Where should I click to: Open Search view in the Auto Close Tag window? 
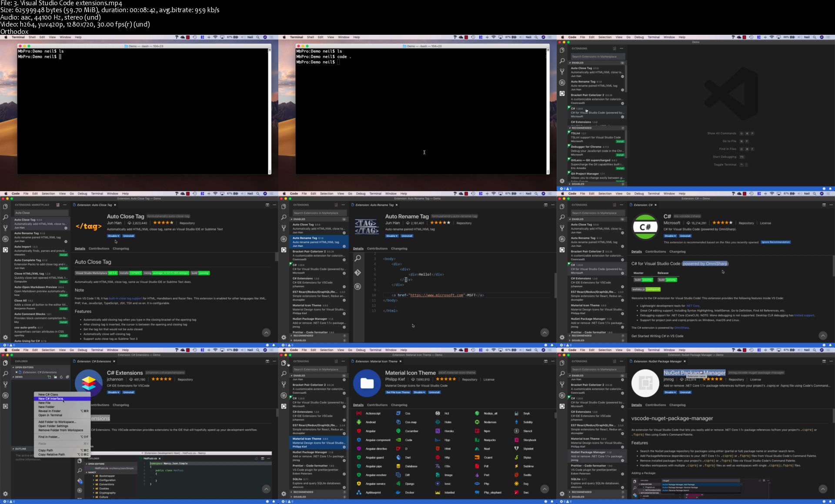click(x=5, y=217)
